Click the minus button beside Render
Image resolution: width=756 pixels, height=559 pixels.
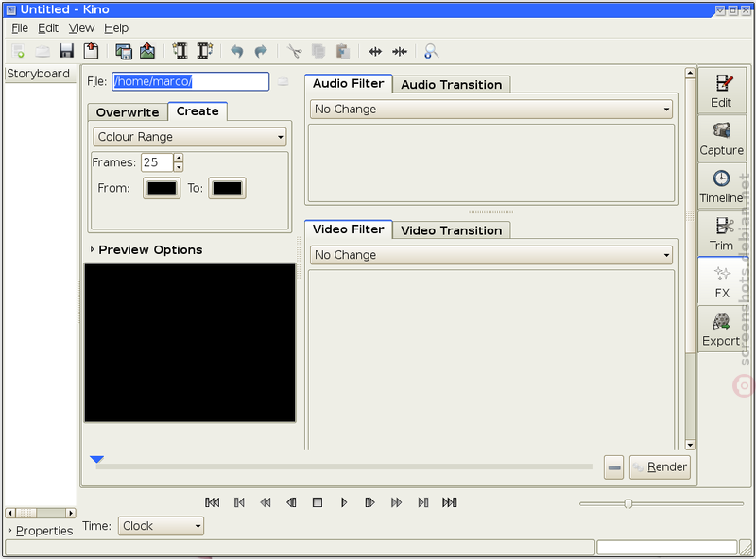[x=613, y=467]
